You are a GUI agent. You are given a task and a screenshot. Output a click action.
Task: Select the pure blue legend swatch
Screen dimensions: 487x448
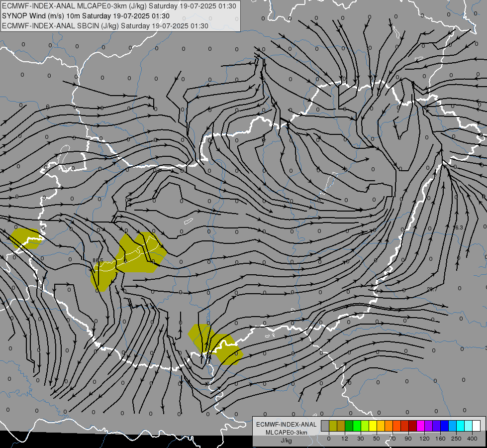(x=445, y=426)
